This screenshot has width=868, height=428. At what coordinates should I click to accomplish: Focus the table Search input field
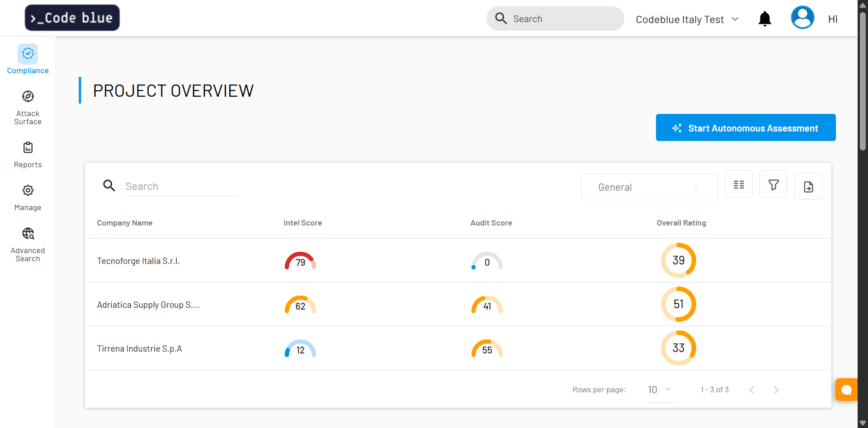[x=182, y=186]
